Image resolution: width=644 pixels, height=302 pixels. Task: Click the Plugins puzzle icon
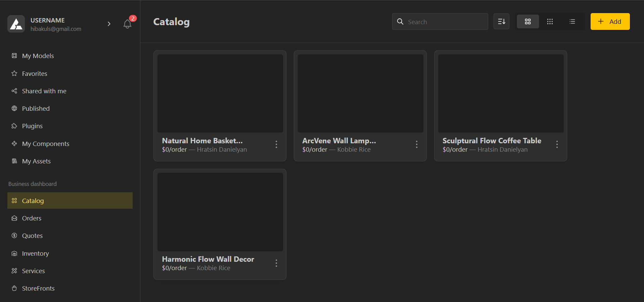coord(14,126)
